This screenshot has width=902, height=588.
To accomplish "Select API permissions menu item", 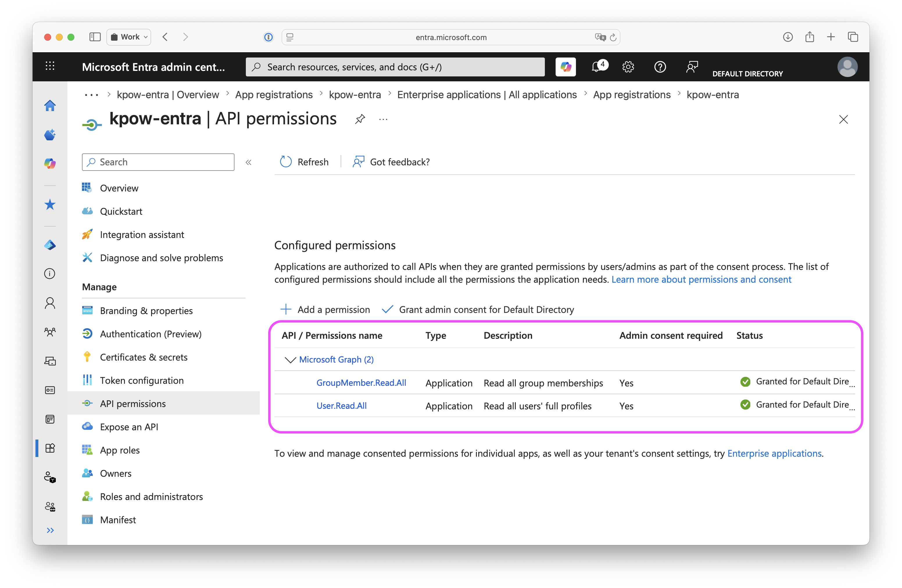I will pos(164,404).
